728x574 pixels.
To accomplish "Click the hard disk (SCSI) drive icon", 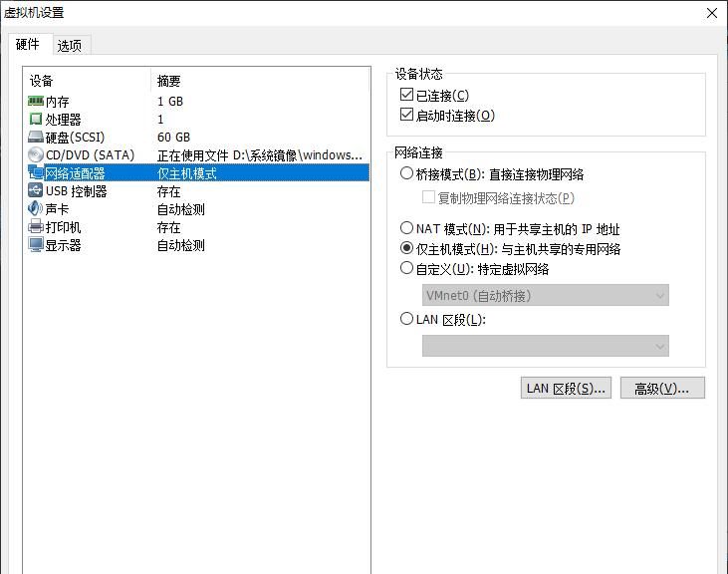I will (x=36, y=137).
